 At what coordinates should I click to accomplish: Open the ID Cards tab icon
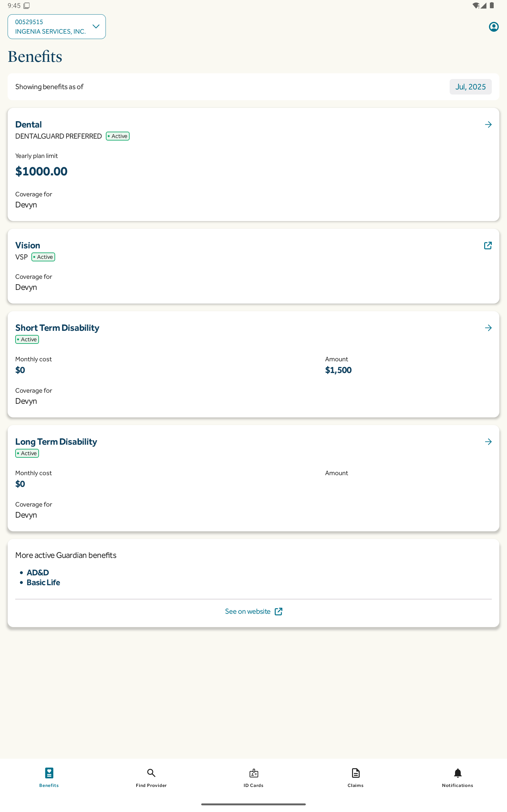(253, 773)
